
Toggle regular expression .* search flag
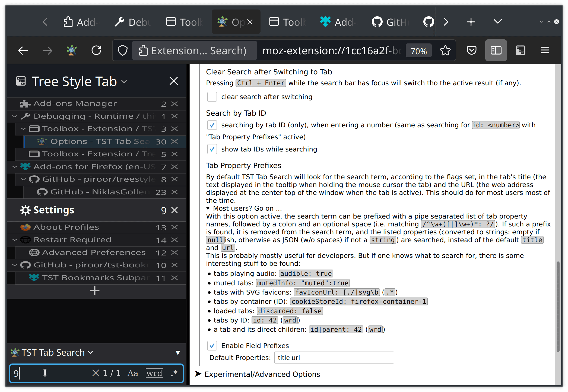(174, 373)
